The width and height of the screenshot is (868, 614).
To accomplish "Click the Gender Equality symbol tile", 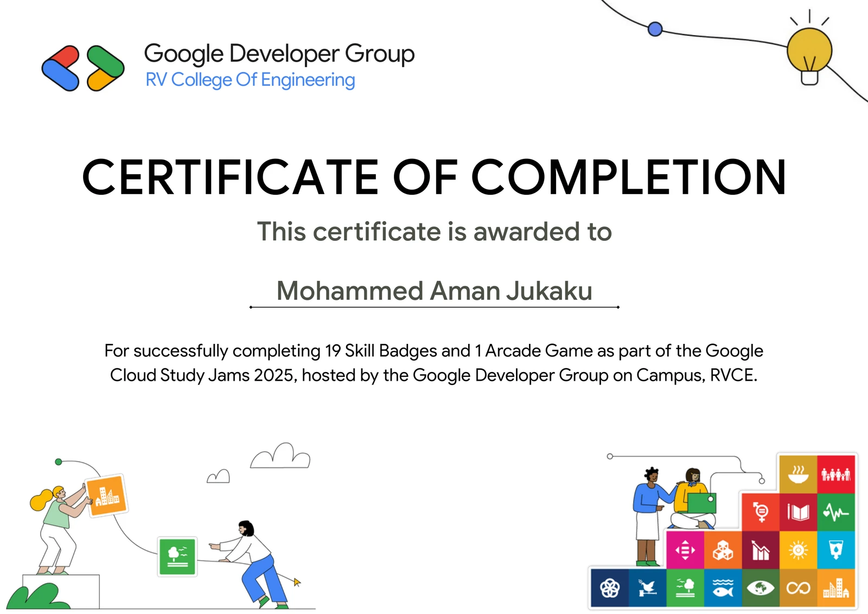I will [x=761, y=512].
